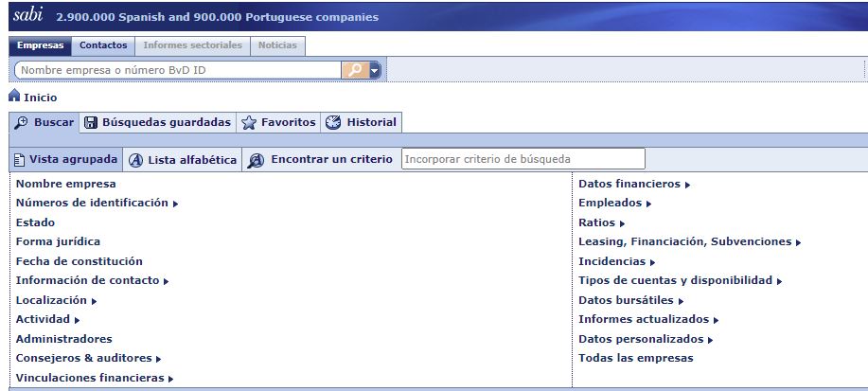This screenshot has height=391, width=868.
Task: Click the Buscar magnifier icon
Action: (x=22, y=122)
